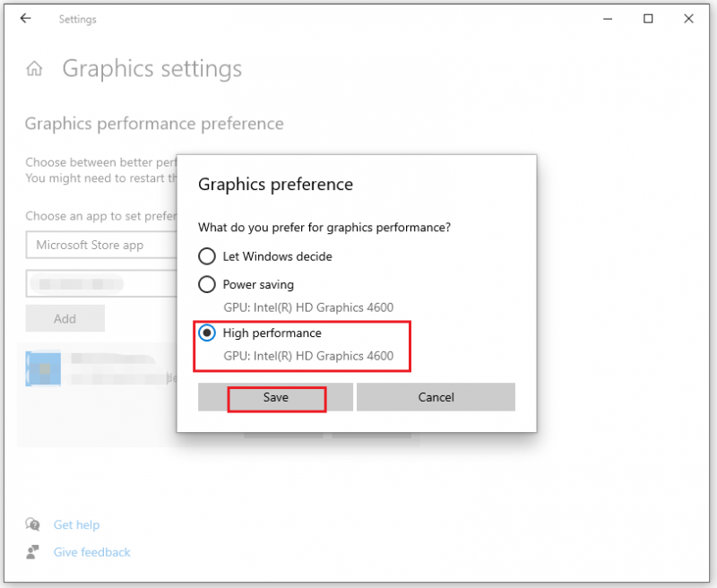Go back with the arrow icon
Screen dimensions: 717x588
(26, 18)
